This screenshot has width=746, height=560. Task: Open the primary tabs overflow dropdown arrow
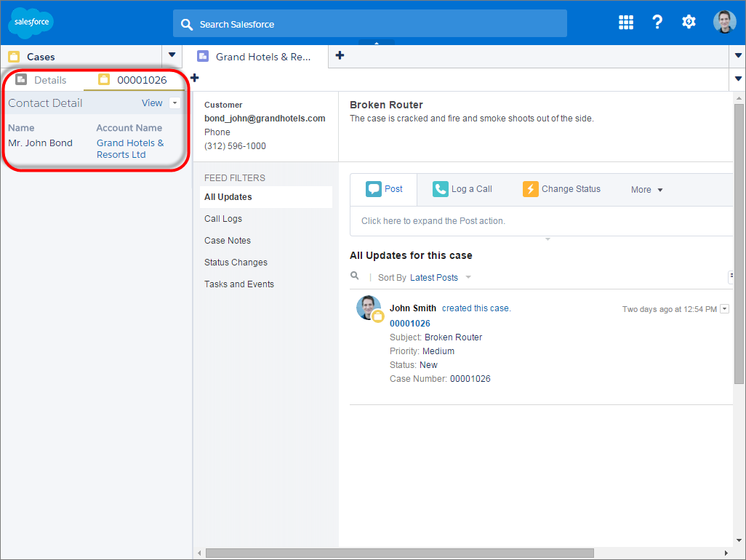click(x=738, y=56)
